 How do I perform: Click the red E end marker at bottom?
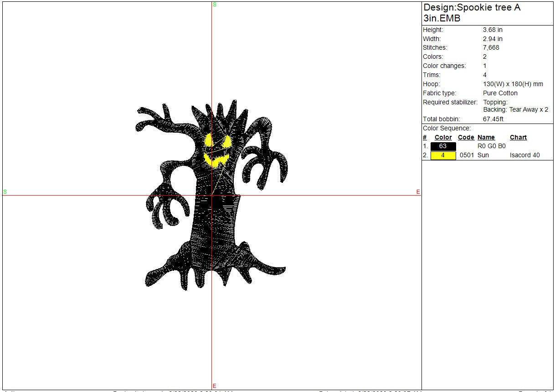click(x=215, y=386)
